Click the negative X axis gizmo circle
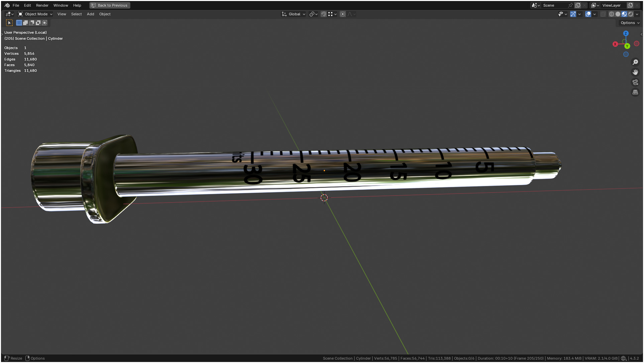The width and height of the screenshot is (644, 363). coord(636,43)
